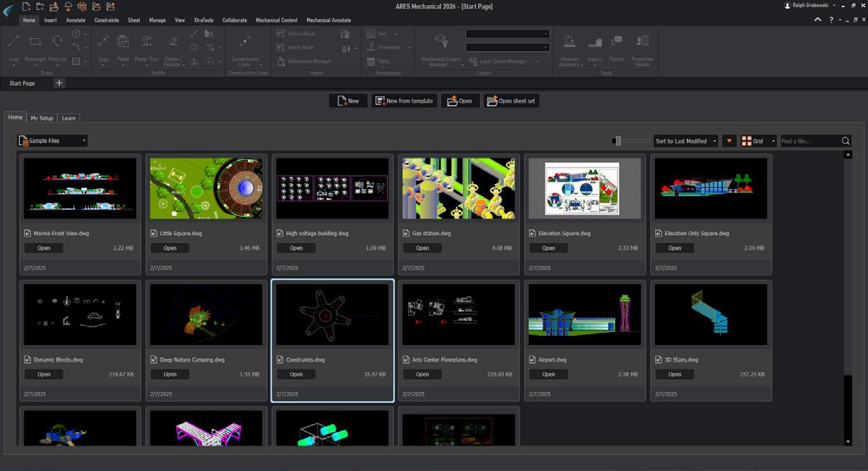
Task: Click the add new tab plus button
Action: coord(59,83)
